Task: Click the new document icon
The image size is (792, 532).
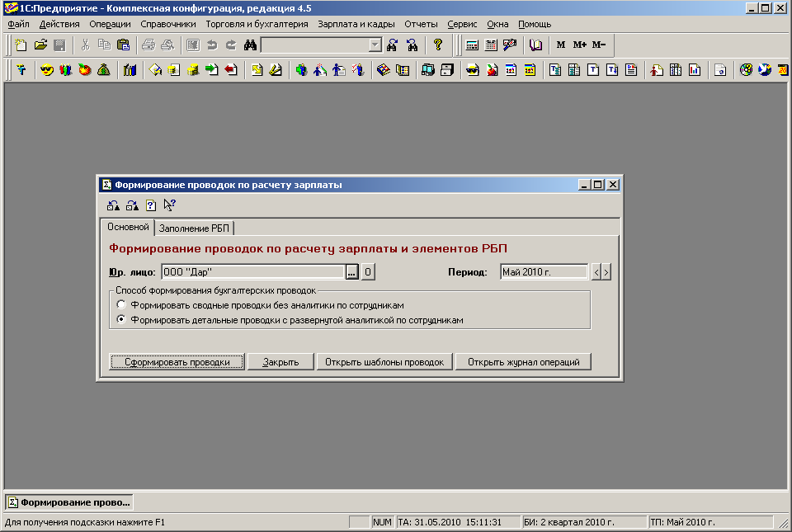Action: (21, 45)
